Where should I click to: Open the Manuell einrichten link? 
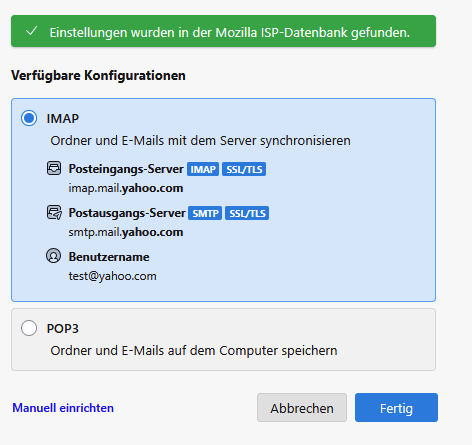63,408
